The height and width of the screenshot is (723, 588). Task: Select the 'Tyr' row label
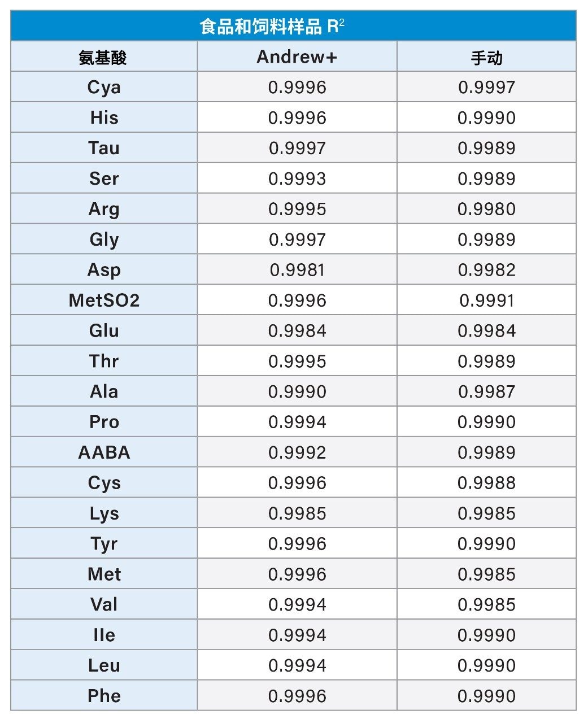[x=104, y=544]
